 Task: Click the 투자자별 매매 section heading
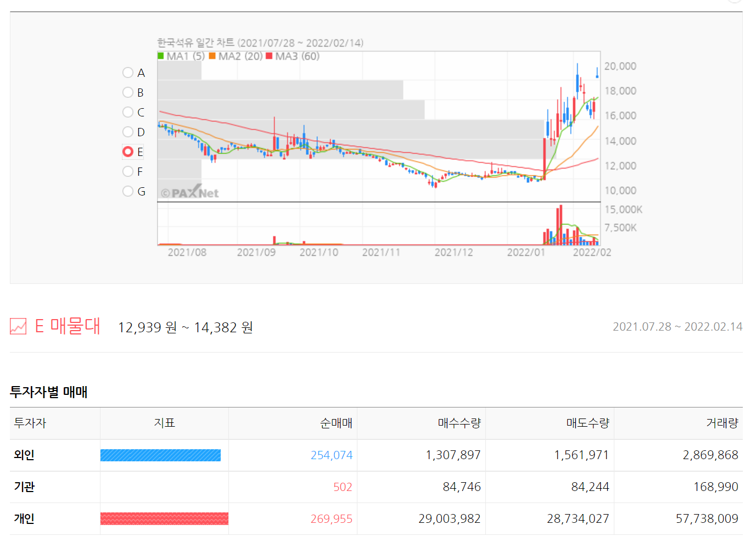click(49, 392)
